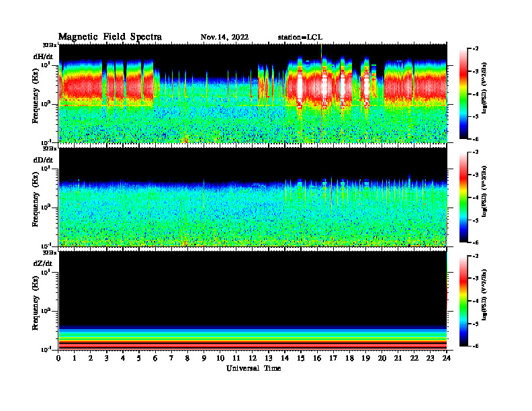Click the hour "12" tick label on the time axis
The height and width of the screenshot is (411, 532).
253,358
